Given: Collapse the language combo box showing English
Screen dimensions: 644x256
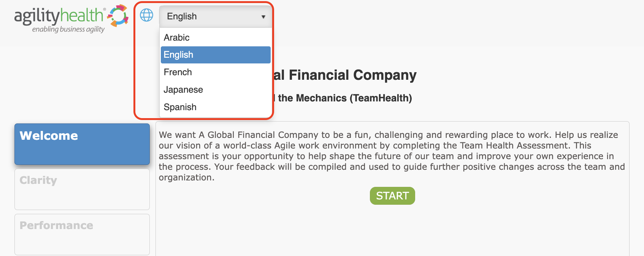Looking at the screenshot, I should tap(216, 16).
